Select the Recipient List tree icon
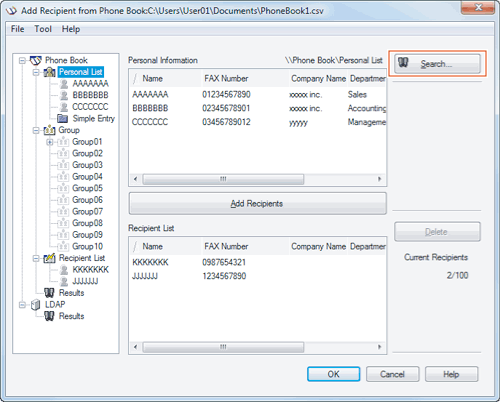This screenshot has height=402, width=500. click(50, 258)
